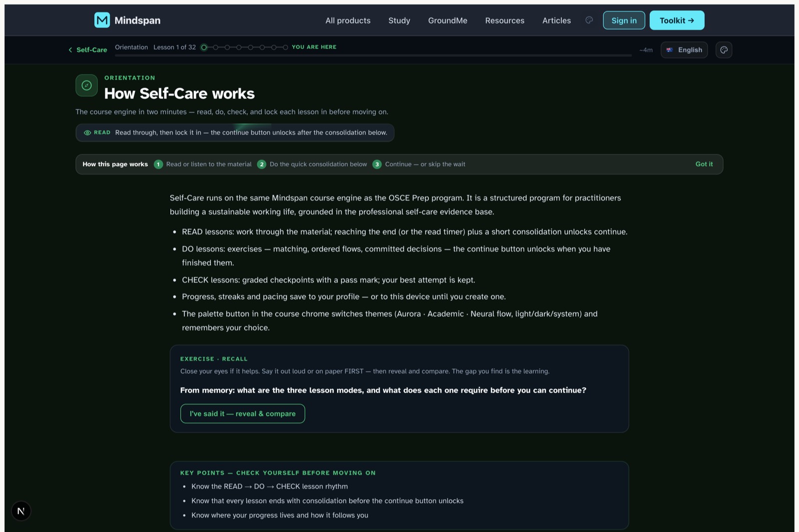The width and height of the screenshot is (799, 532).
Task: Click the eye icon in the READ banner
Action: [87, 133]
